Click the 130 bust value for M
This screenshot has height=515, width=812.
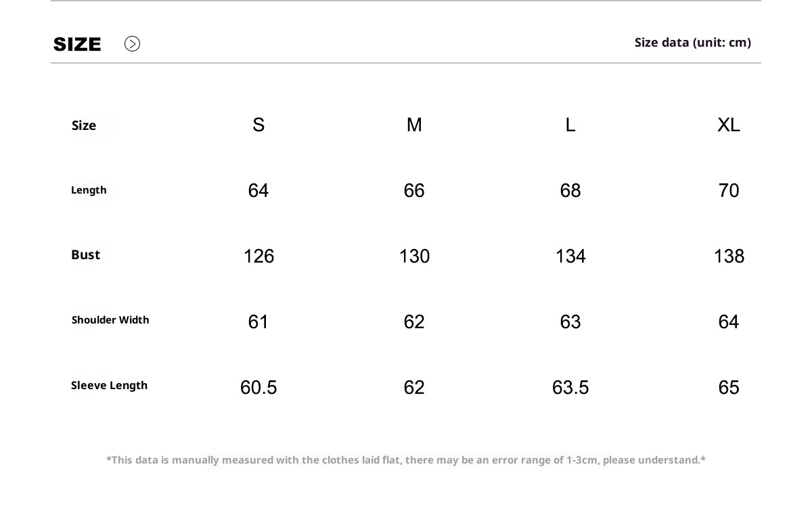pos(414,256)
